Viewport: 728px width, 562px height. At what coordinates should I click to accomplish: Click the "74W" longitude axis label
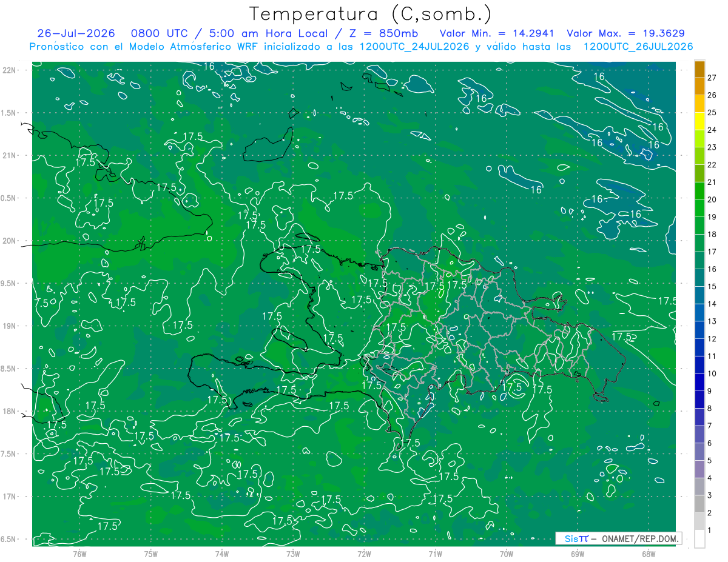(x=222, y=554)
